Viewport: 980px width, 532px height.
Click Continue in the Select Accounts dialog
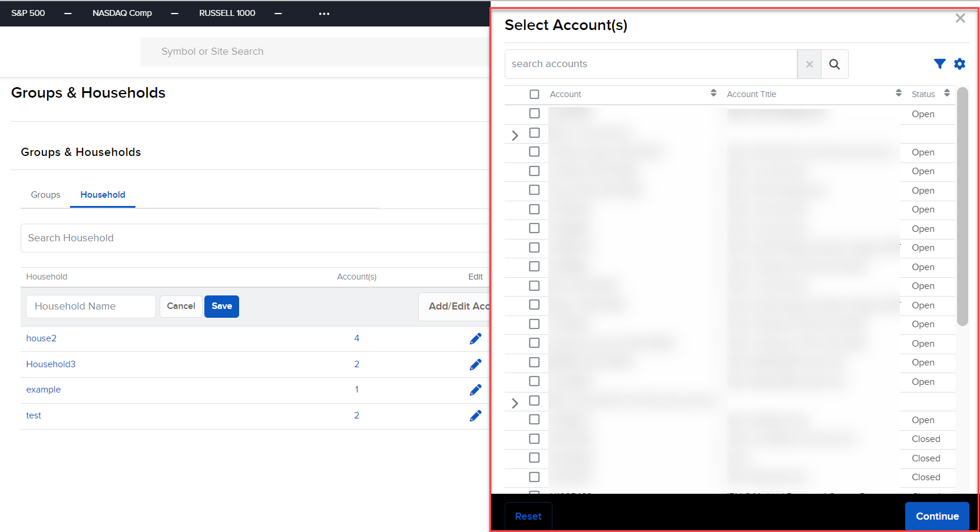coord(937,516)
